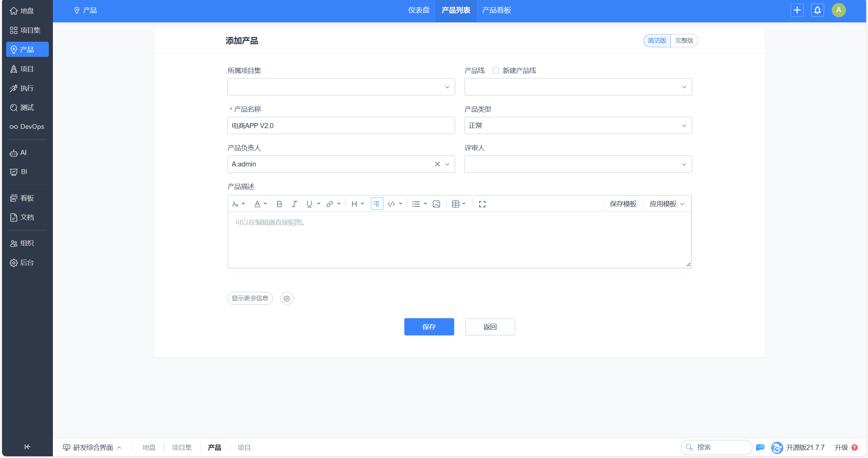Collapse the sidebar with the arrow icon
The height and width of the screenshot is (458, 868).
click(27, 447)
